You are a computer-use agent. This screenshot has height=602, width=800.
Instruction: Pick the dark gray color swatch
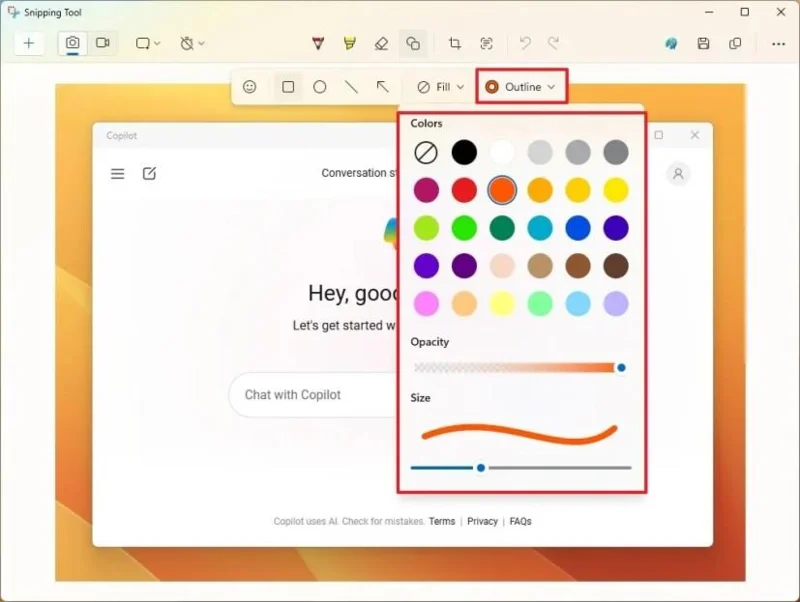pos(616,153)
